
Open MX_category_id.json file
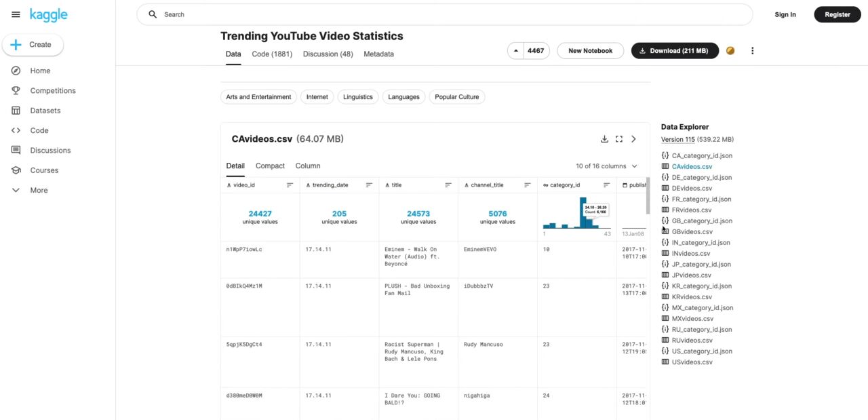point(702,308)
